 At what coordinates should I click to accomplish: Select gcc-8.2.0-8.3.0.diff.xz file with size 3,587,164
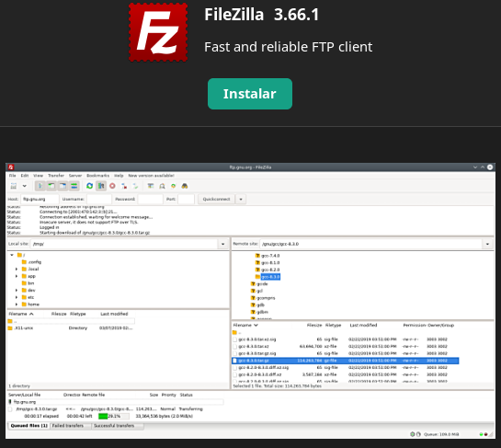(345, 374)
